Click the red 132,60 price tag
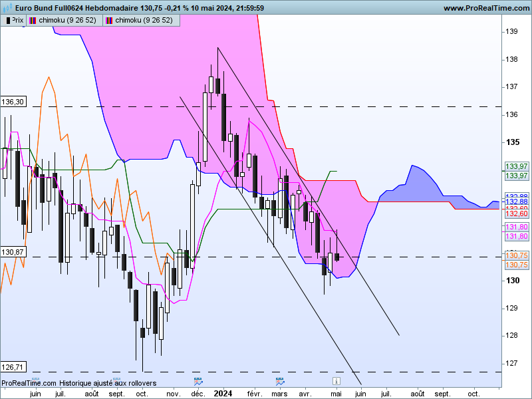 tap(517, 213)
